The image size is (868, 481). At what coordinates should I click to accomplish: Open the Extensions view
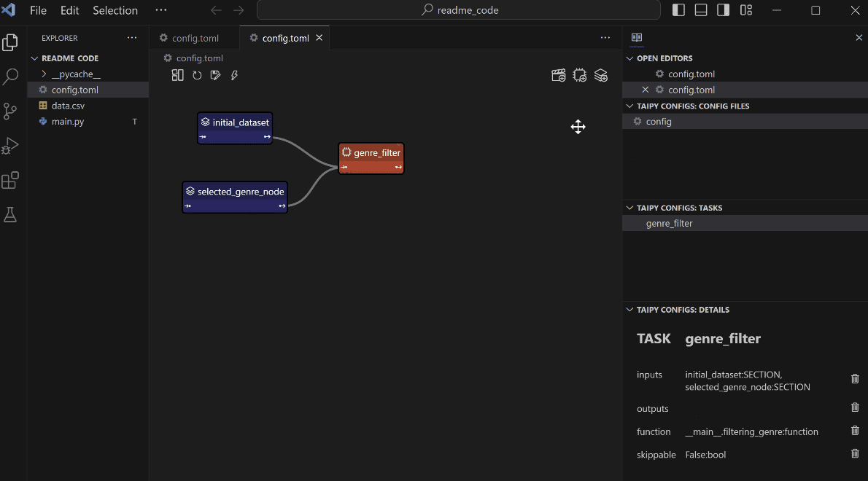[x=10, y=180]
